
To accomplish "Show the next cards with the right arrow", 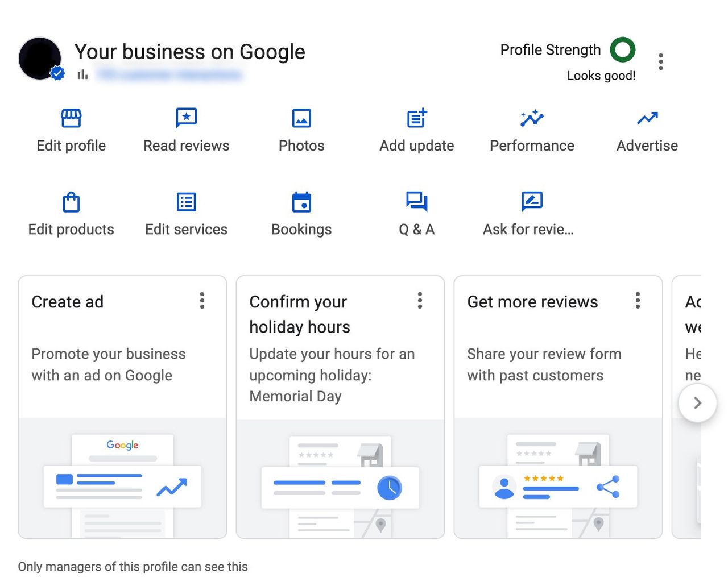I will tap(697, 403).
